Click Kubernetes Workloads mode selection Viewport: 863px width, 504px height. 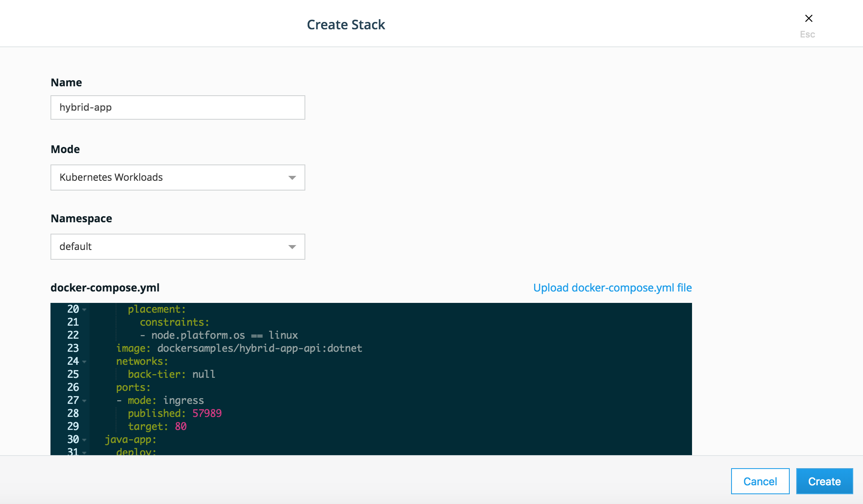pos(111,177)
